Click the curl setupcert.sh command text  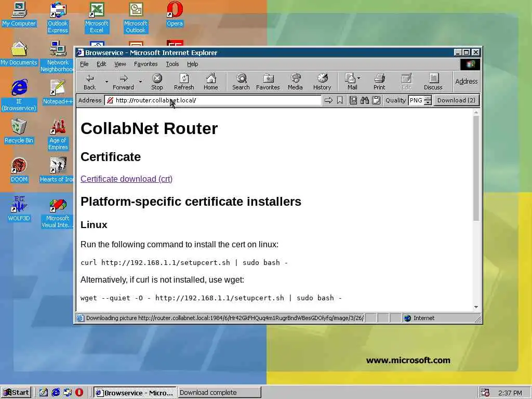(184, 262)
